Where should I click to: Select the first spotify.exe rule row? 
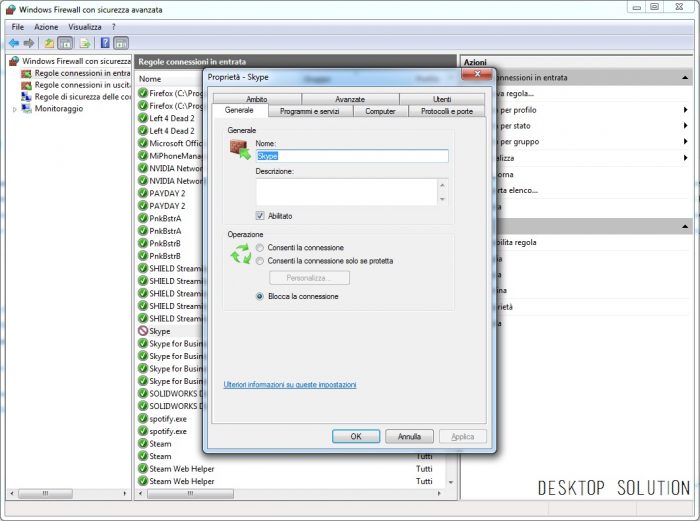[x=170, y=418]
